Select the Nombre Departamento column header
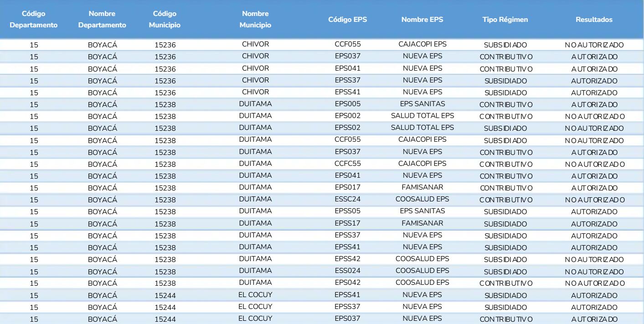The width and height of the screenshot is (644, 324). coord(102,20)
